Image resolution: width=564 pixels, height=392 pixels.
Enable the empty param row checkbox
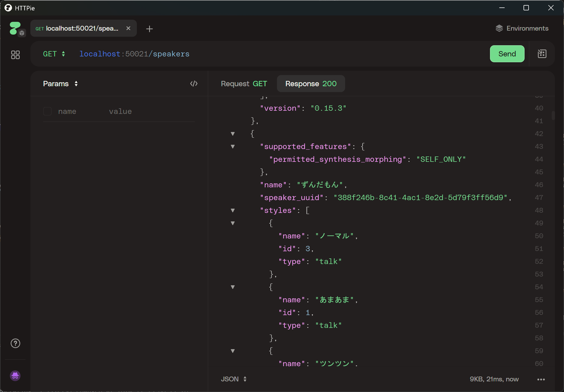click(47, 111)
